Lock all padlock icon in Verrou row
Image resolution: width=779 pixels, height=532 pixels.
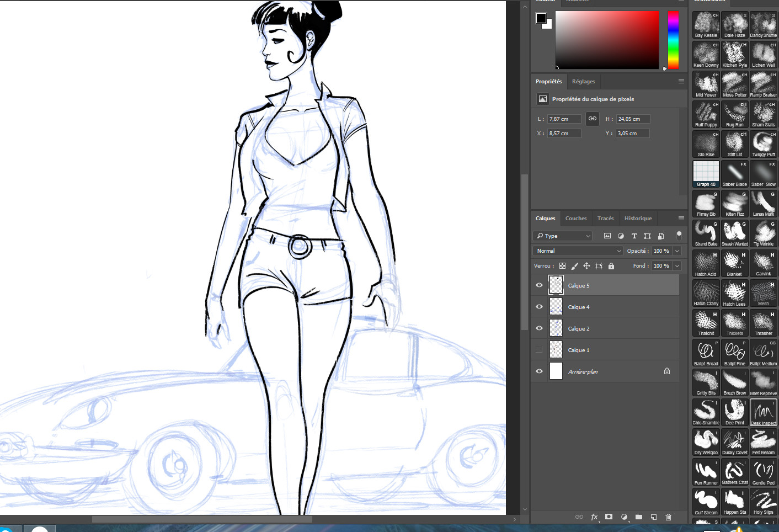[x=611, y=266]
